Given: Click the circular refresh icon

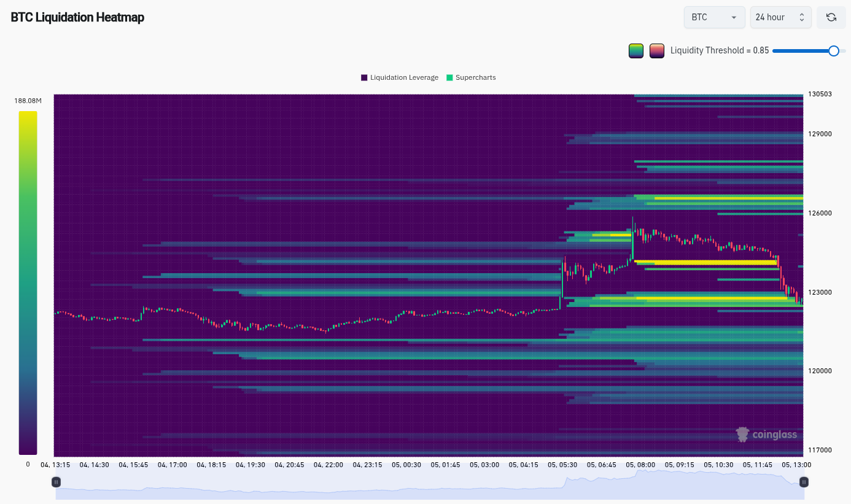Looking at the screenshot, I should 831,17.
